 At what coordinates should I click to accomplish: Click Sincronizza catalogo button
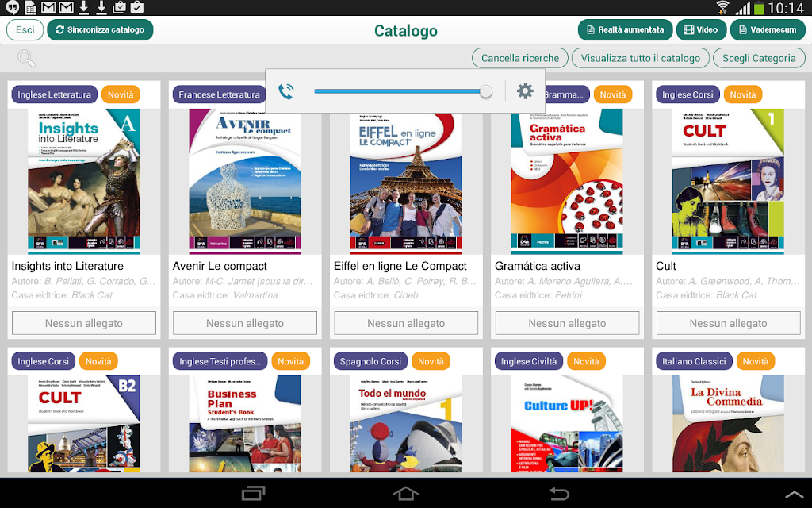[x=100, y=29]
